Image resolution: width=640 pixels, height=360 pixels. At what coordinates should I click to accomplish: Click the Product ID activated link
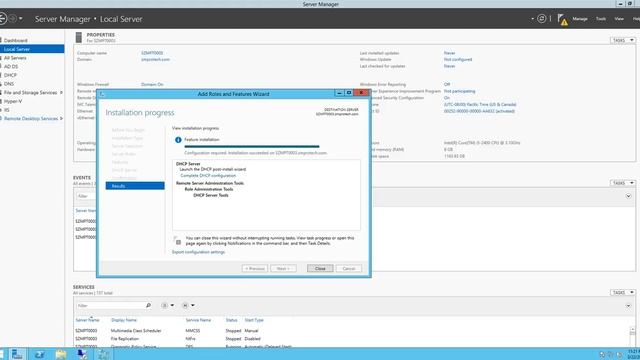[x=479, y=111]
